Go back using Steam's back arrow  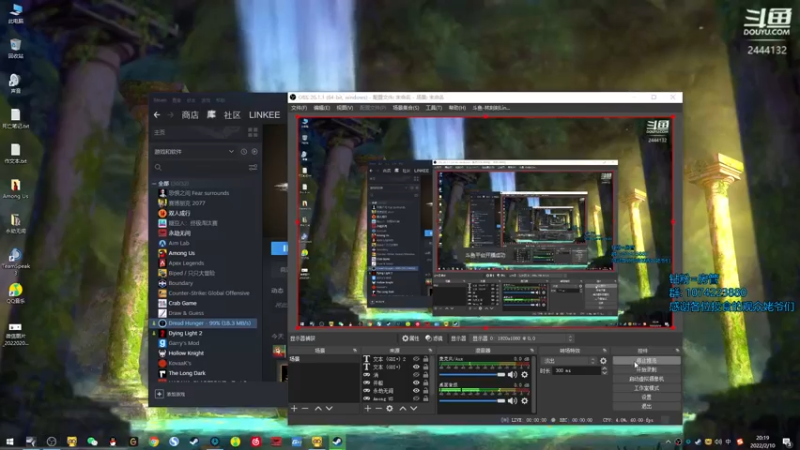click(x=157, y=115)
